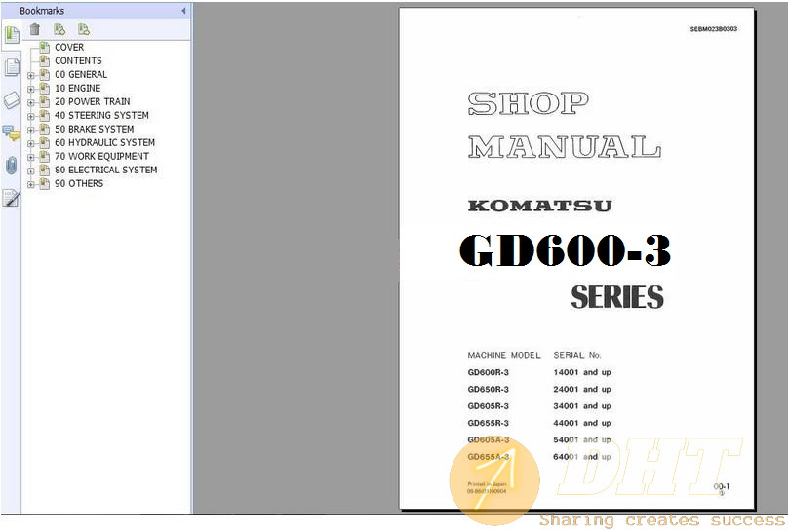The height and width of the screenshot is (532, 788).
Task: Select the 10 ENGINE bookmark
Action: click(78, 88)
